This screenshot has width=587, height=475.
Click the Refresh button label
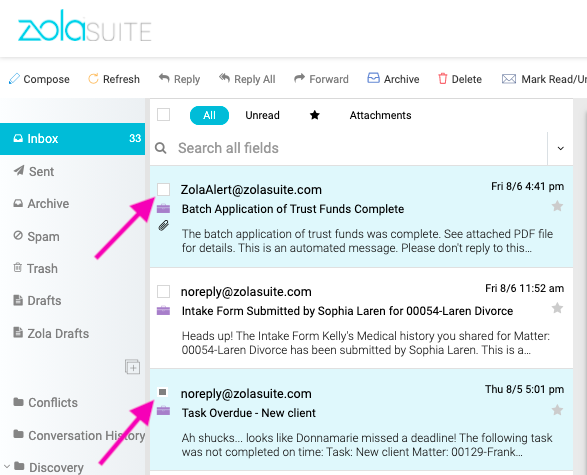click(121, 79)
